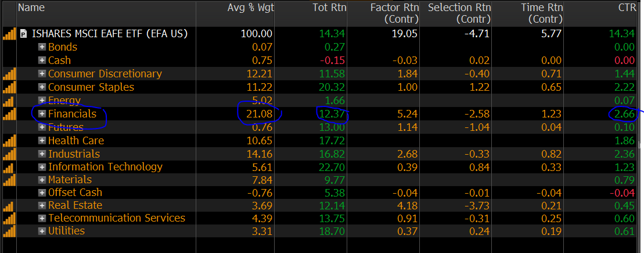Image resolution: width=644 pixels, height=253 pixels.
Task: Select the Information Technology row label
Action: 105,167
